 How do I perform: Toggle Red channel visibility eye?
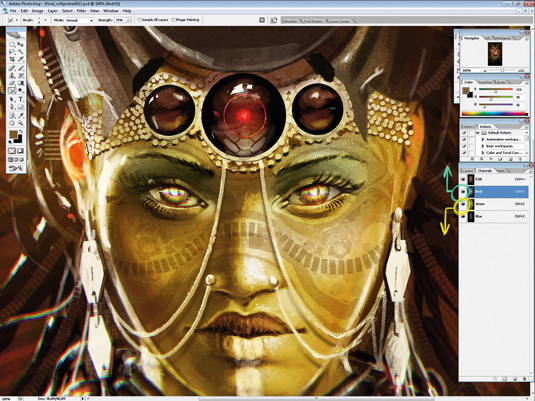coord(463,192)
